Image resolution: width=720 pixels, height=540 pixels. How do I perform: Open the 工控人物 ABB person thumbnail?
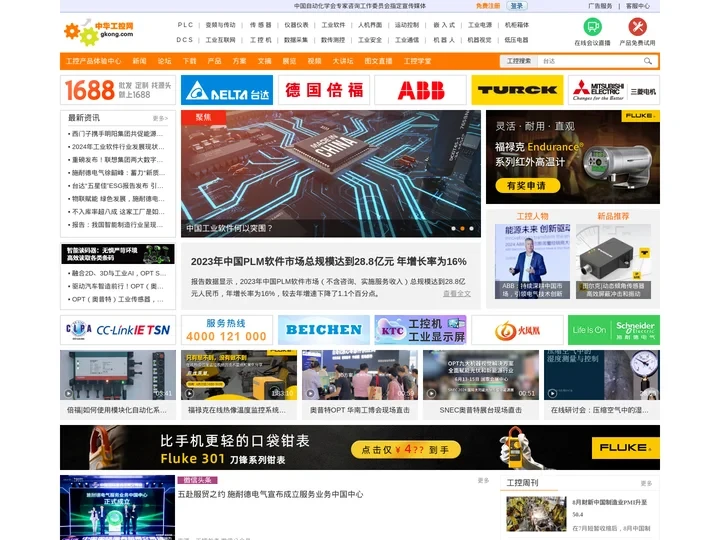(533, 261)
